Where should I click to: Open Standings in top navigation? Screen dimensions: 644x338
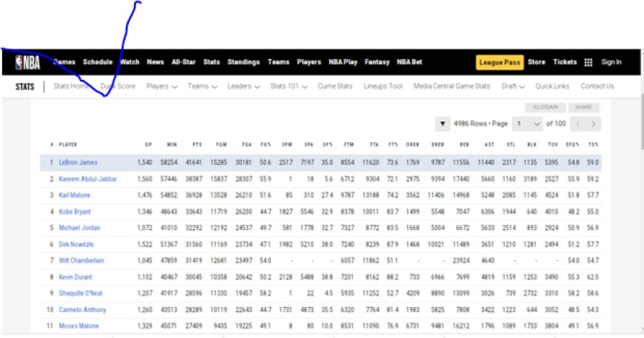point(244,62)
